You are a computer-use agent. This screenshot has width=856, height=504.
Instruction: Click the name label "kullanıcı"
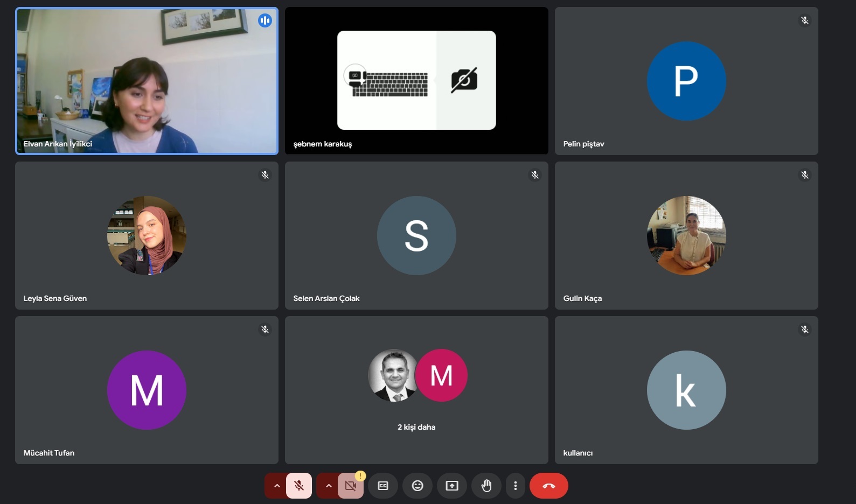point(578,453)
